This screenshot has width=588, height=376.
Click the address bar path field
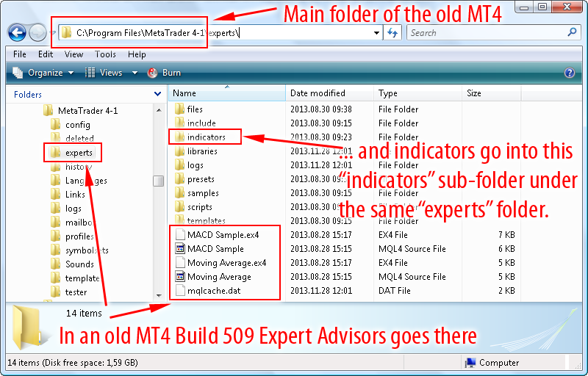(x=221, y=33)
